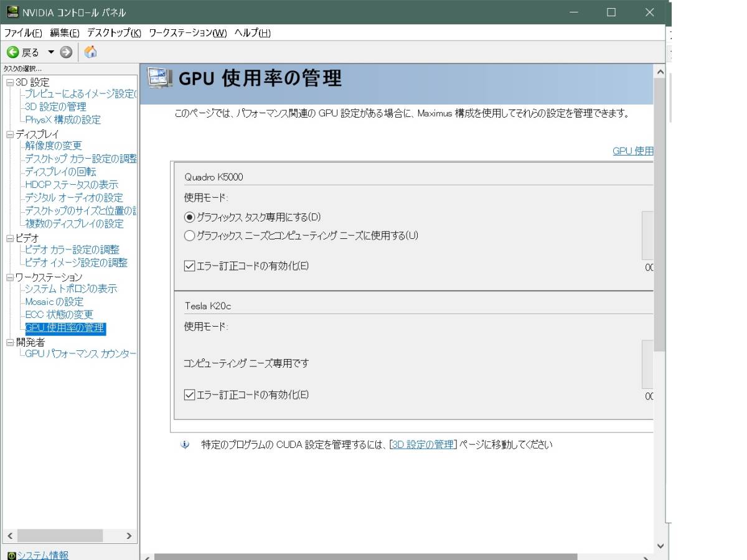Image resolution: width=747 pixels, height=560 pixels.
Task: Open the システム情報 link
Action: click(42, 556)
